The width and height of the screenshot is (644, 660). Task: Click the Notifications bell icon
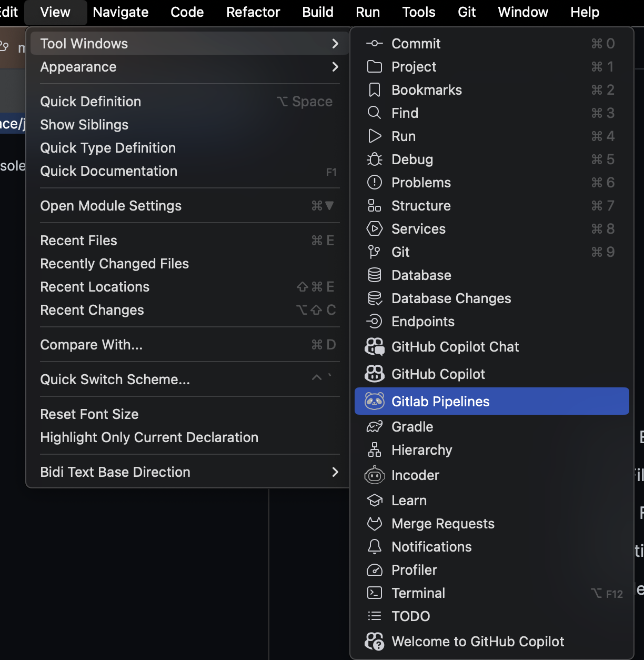374,547
